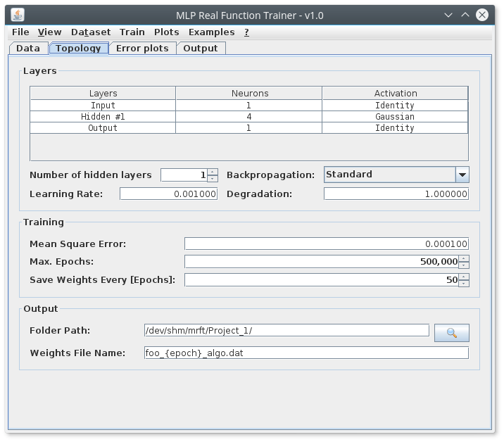
Task: Click the Weights File Name field
Action: (306, 353)
